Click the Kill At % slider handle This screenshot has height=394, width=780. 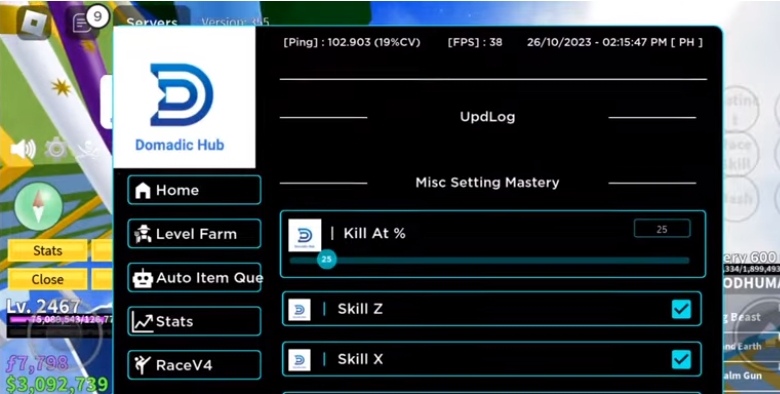click(326, 259)
